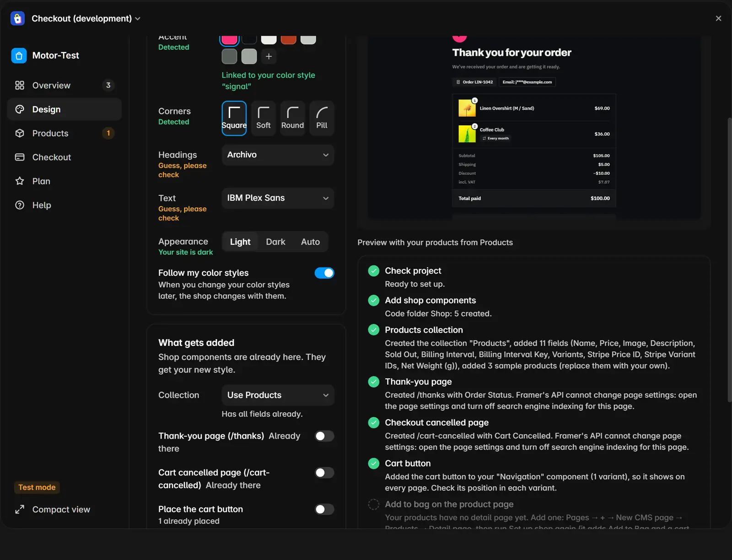Close the Checkout plugin window
The height and width of the screenshot is (560, 732).
[718, 18]
